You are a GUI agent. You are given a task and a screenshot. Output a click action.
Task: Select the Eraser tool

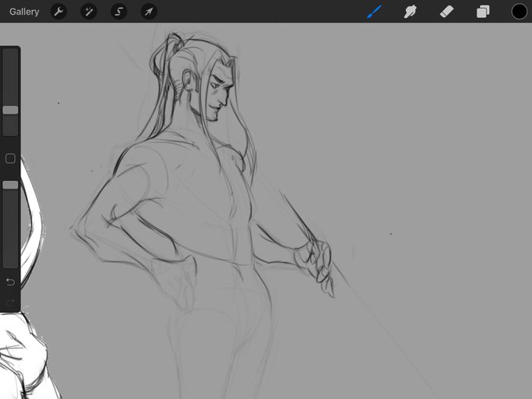click(447, 12)
